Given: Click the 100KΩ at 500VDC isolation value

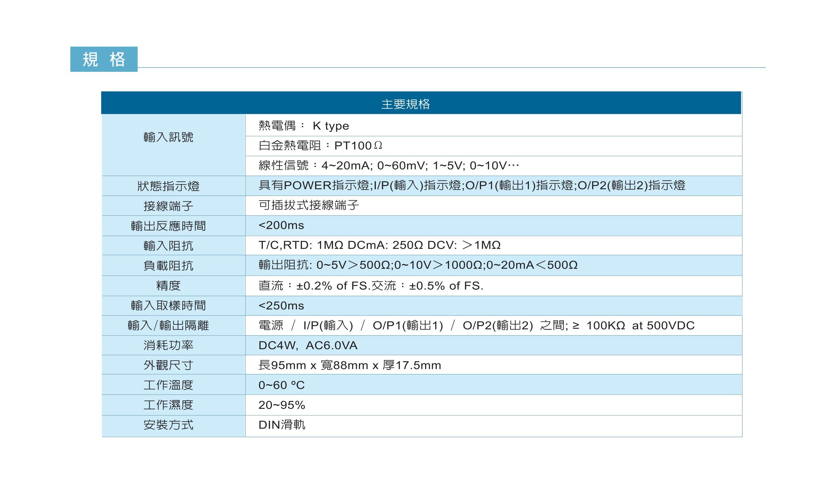Looking at the screenshot, I should [477, 325].
